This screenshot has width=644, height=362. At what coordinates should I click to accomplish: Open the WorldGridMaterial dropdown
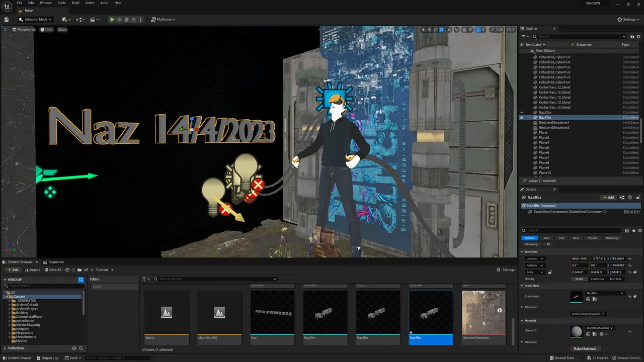pos(600,328)
